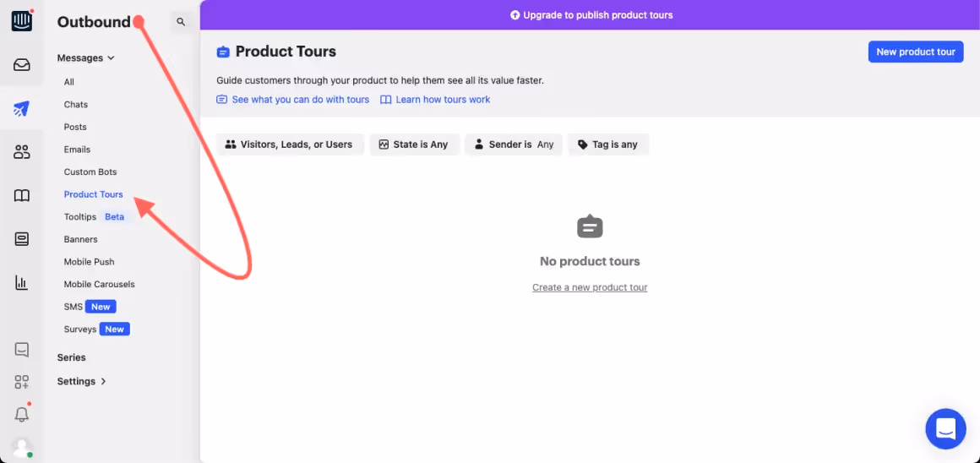Open Mobile Push in the sidebar
The image size is (980, 463).
(89, 262)
